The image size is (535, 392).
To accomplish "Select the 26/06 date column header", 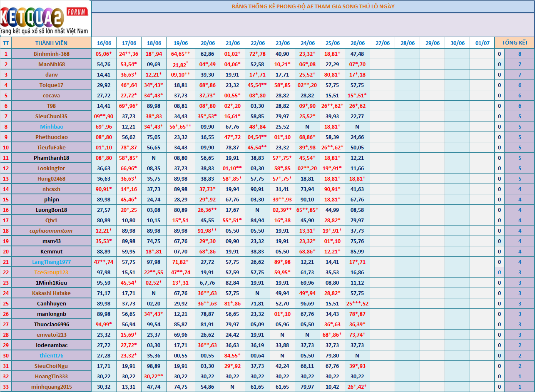I will point(357,43).
